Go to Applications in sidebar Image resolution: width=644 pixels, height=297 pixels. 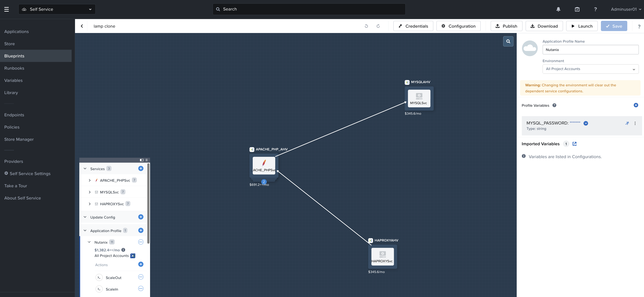[17, 31]
